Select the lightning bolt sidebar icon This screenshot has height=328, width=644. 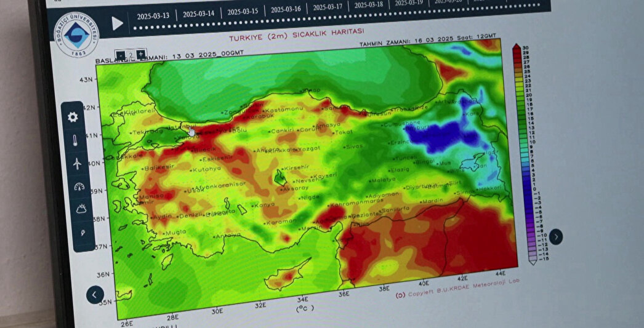83,233
